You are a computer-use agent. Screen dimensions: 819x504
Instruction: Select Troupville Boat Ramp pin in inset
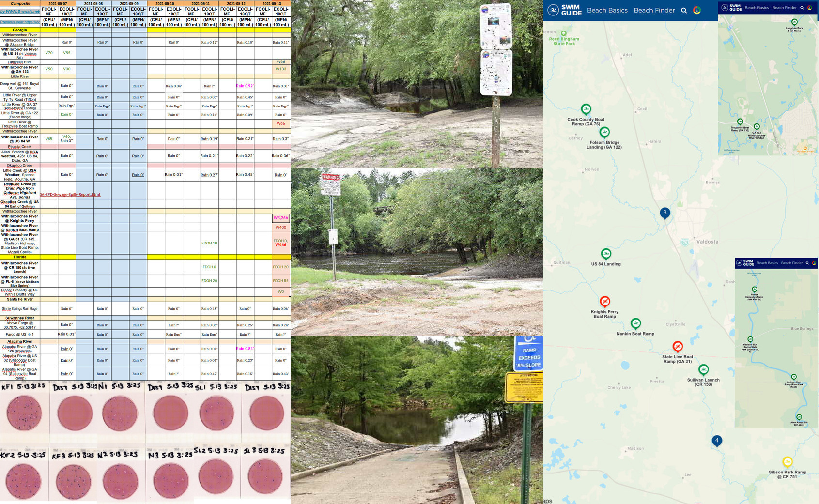point(740,122)
